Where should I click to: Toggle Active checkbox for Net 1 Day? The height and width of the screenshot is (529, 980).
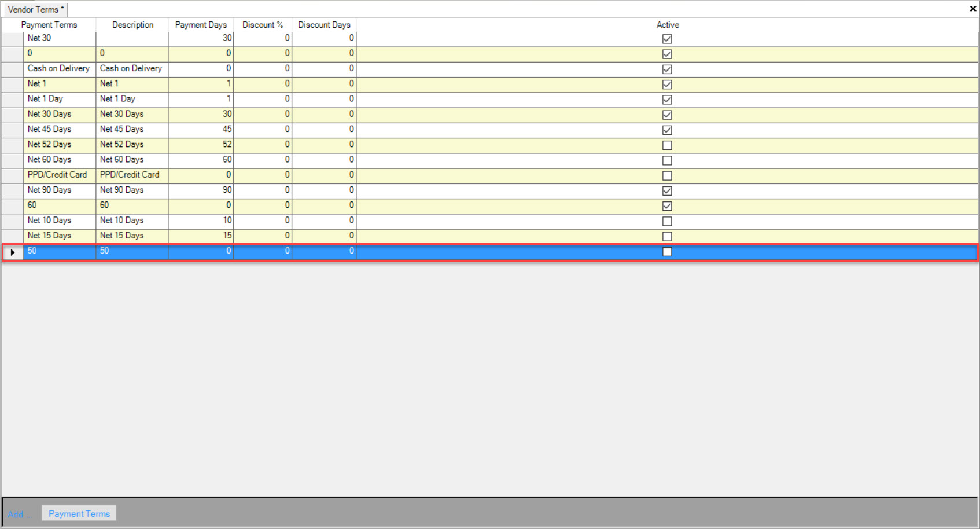tap(667, 100)
